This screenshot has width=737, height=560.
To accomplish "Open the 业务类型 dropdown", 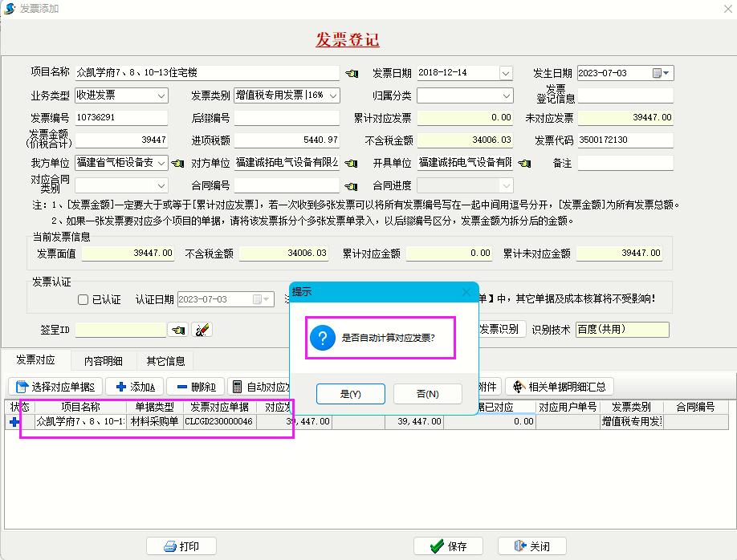I will (161, 95).
